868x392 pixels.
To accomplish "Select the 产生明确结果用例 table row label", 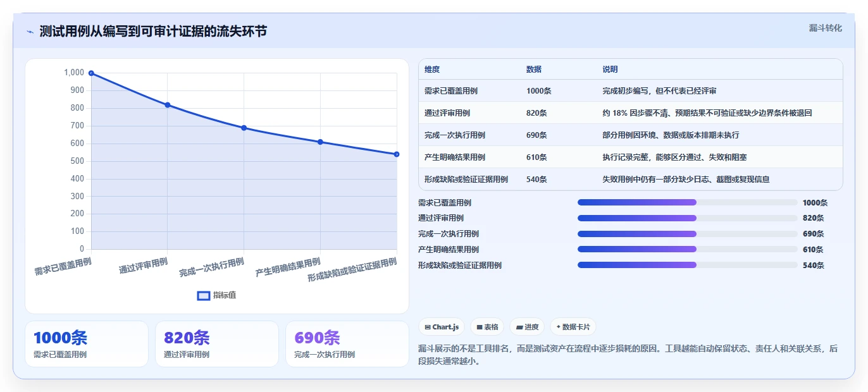I will click(x=455, y=157).
